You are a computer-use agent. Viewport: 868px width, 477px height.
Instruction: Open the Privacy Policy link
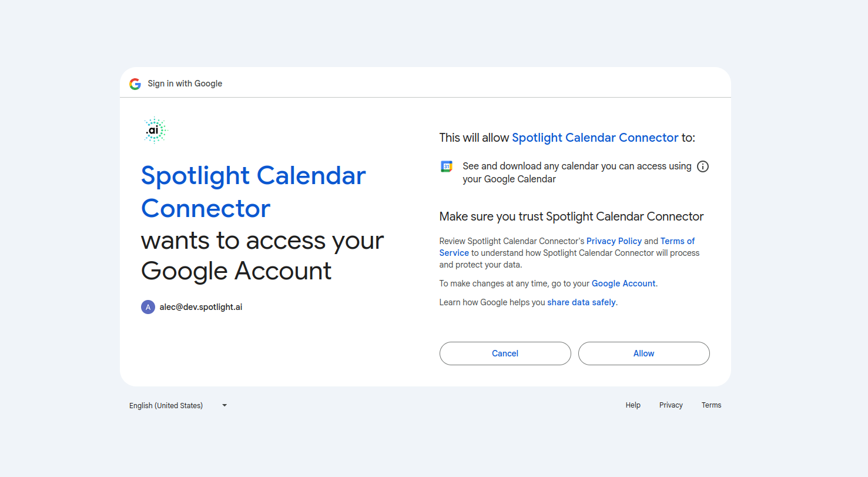(x=614, y=241)
